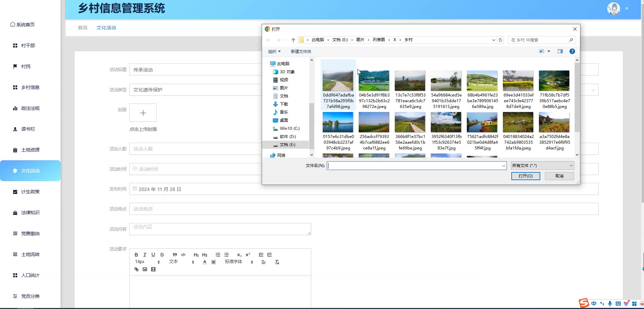644x309 pixels.
Task: Click the refresh button beside address bar
Action: point(501,40)
